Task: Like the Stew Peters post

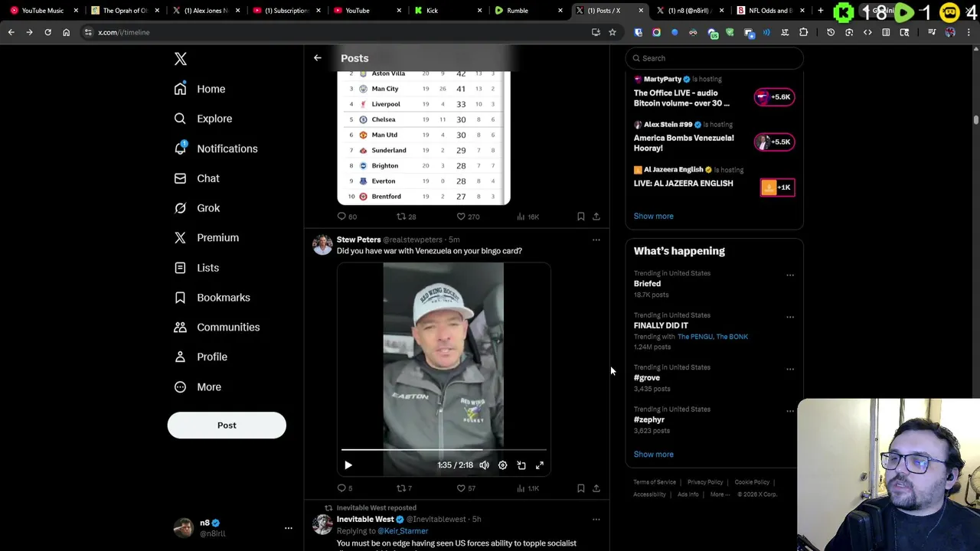Action: (x=465, y=488)
